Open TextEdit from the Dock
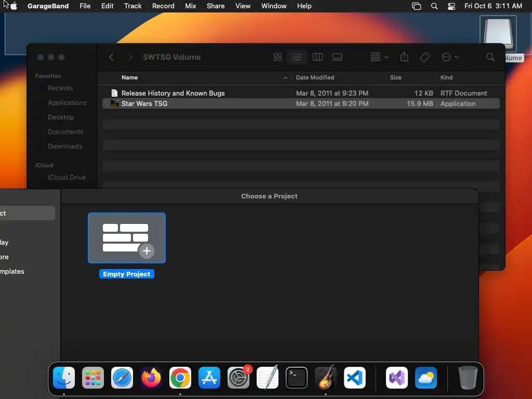 [x=268, y=378]
